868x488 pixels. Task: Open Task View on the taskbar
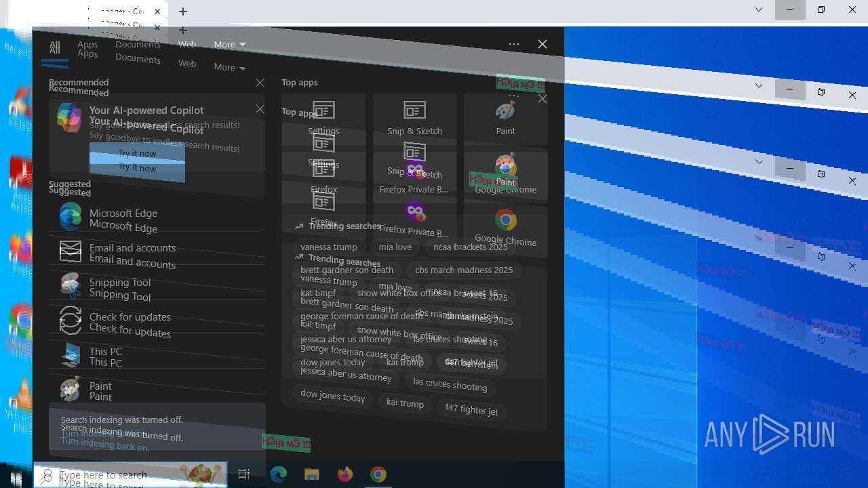tap(244, 474)
